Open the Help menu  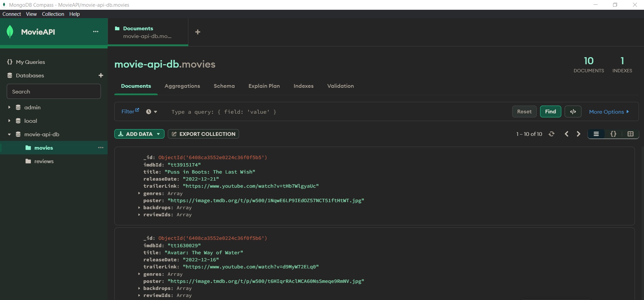coord(75,14)
